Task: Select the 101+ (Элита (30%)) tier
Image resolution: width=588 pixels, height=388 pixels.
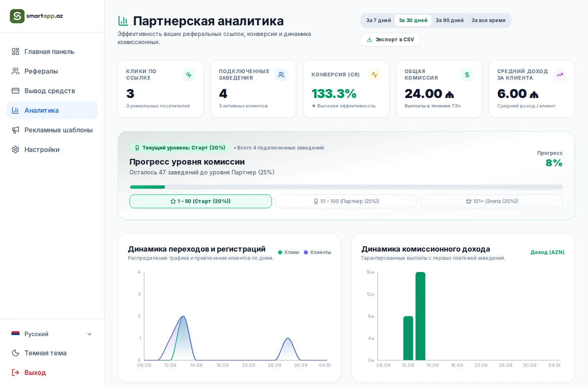Action: (x=492, y=201)
